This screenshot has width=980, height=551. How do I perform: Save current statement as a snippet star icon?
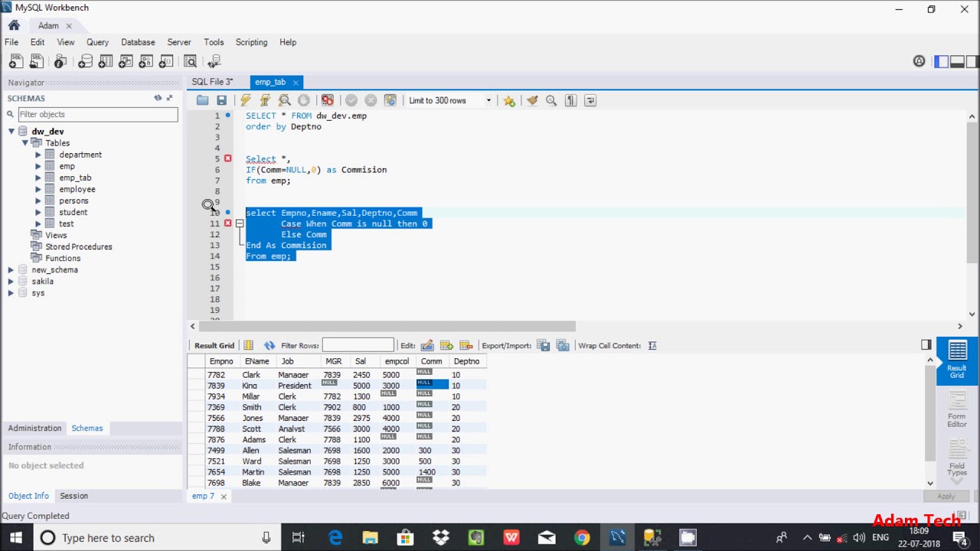pos(509,100)
